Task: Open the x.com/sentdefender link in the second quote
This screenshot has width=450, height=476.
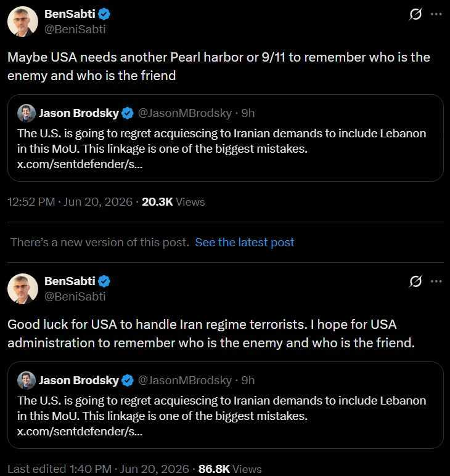Action: (80, 432)
